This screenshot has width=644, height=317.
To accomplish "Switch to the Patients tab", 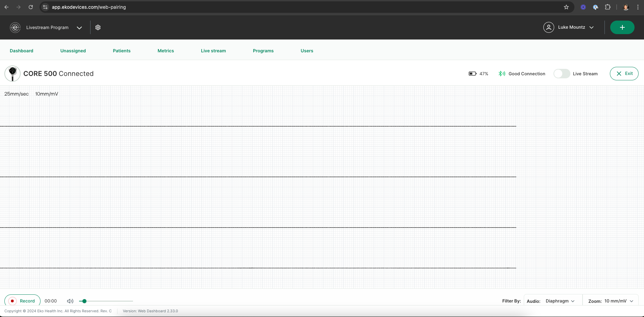I will tap(121, 51).
